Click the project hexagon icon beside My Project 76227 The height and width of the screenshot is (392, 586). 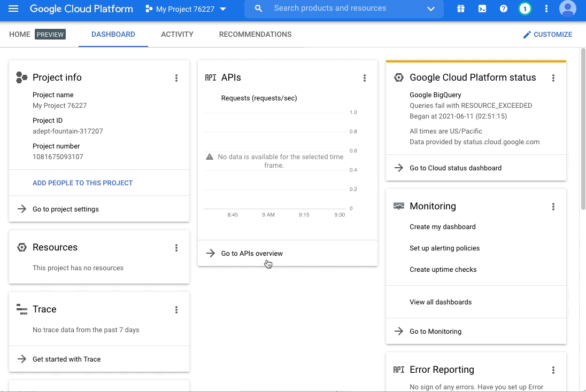[149, 9]
